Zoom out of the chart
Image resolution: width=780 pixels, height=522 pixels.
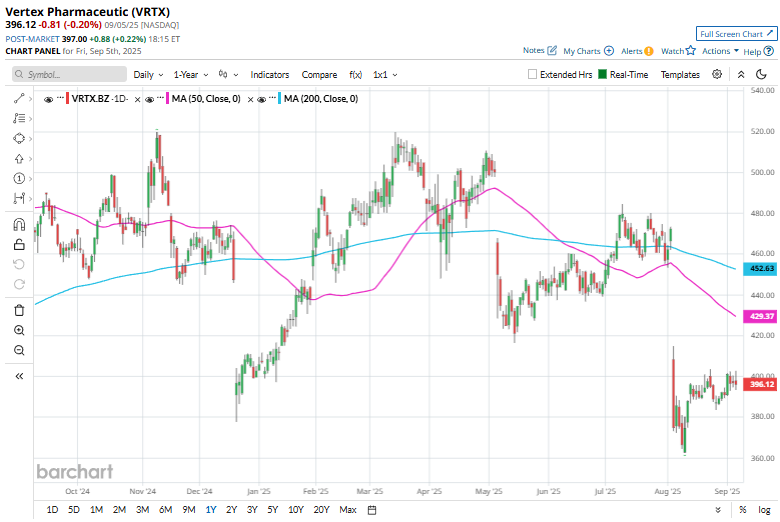point(19,350)
